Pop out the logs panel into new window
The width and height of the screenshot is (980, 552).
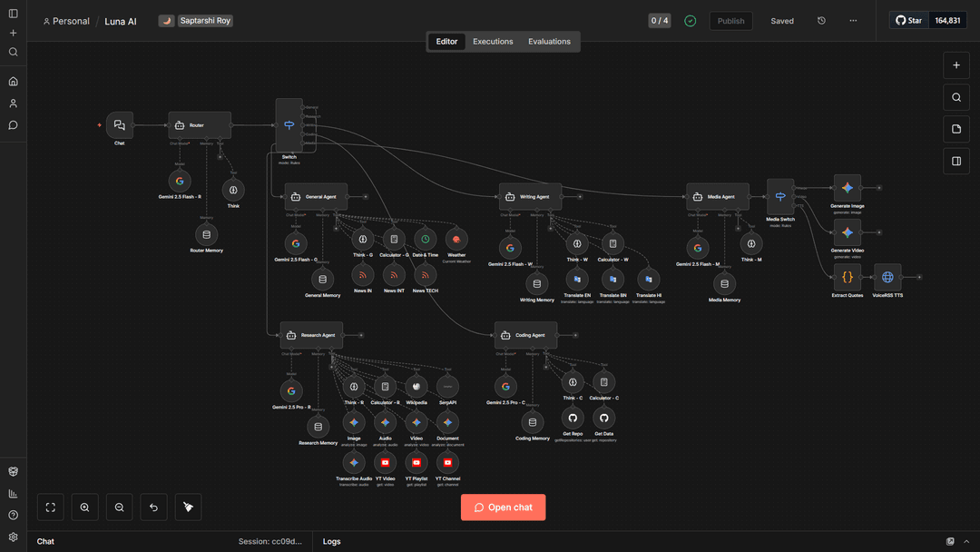click(x=950, y=542)
